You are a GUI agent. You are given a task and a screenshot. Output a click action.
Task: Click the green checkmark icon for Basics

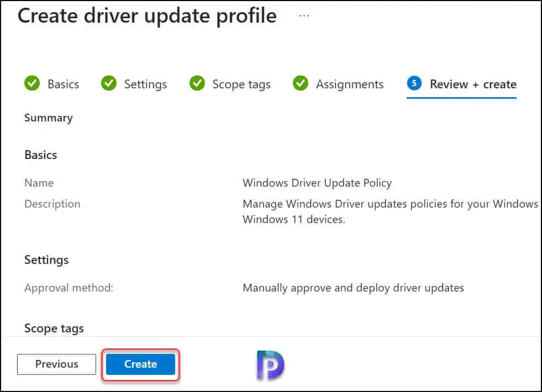(32, 83)
